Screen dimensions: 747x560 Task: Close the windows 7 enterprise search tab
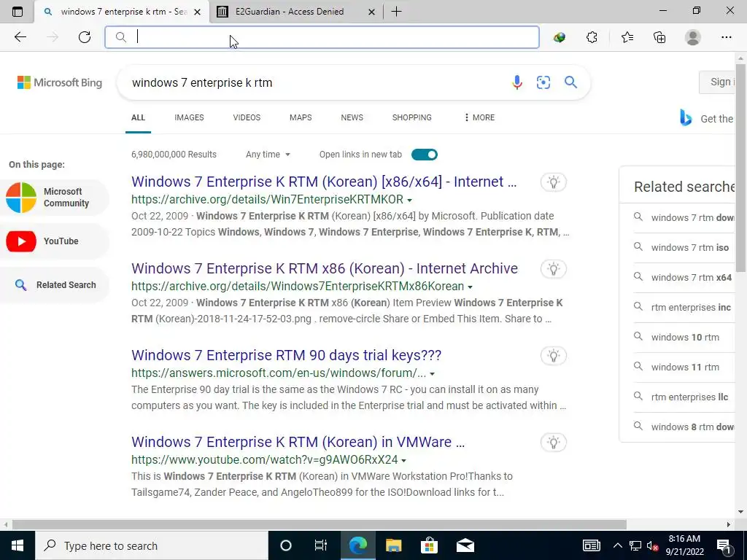pos(197,12)
